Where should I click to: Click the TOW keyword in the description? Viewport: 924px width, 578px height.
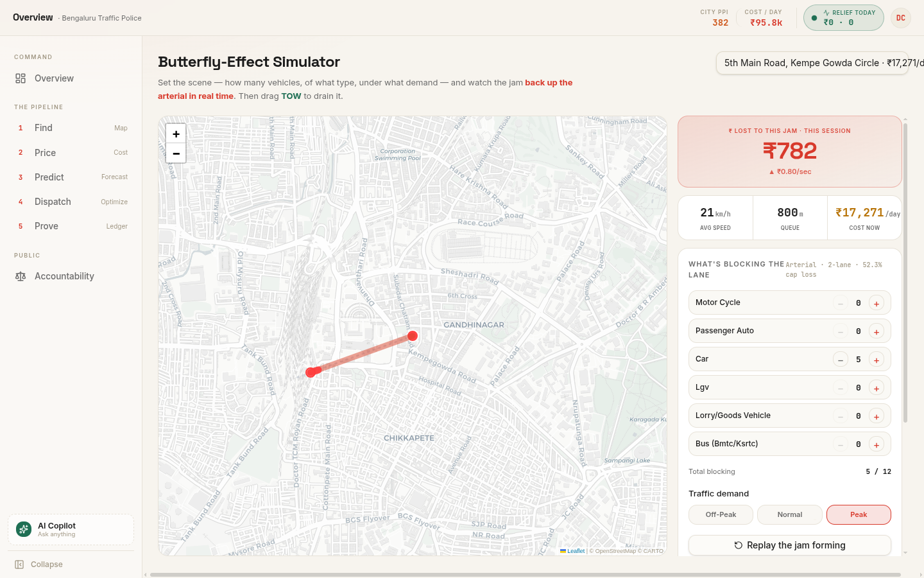tap(291, 96)
